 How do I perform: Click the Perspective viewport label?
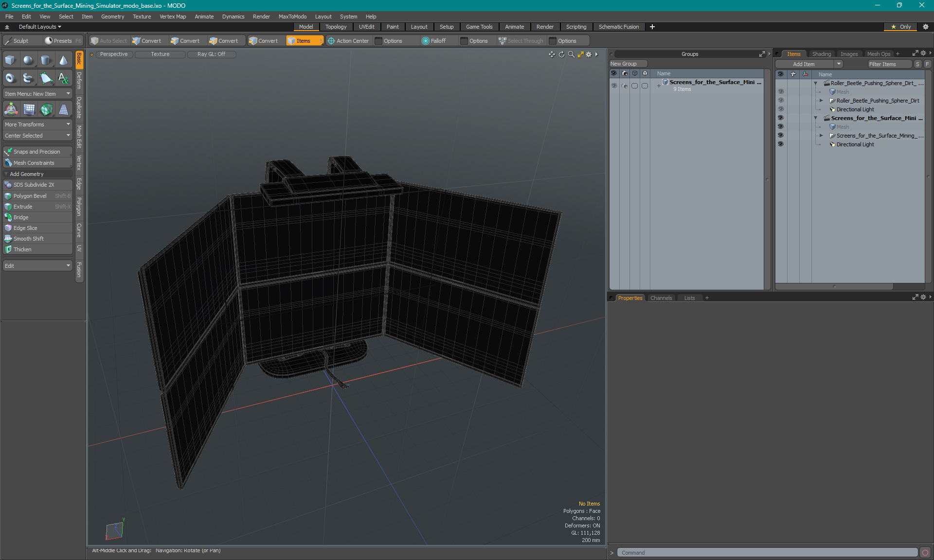(114, 54)
